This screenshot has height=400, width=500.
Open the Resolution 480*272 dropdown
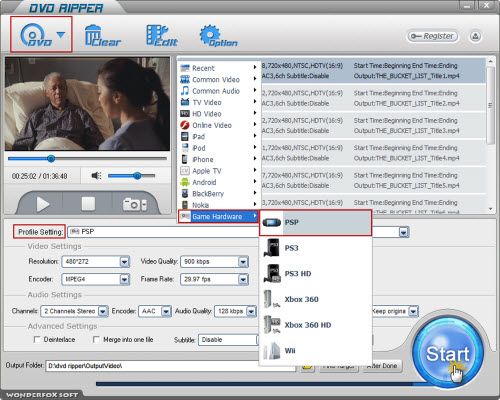pyautogui.click(x=125, y=262)
